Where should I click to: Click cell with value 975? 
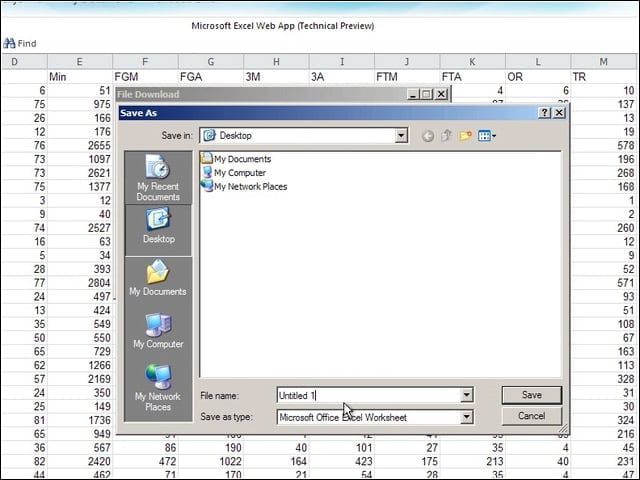pos(80,104)
